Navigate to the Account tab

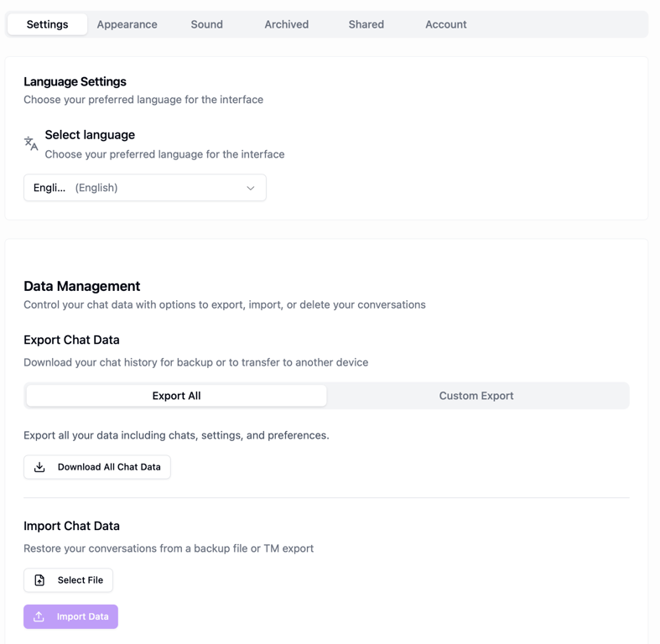coord(445,24)
